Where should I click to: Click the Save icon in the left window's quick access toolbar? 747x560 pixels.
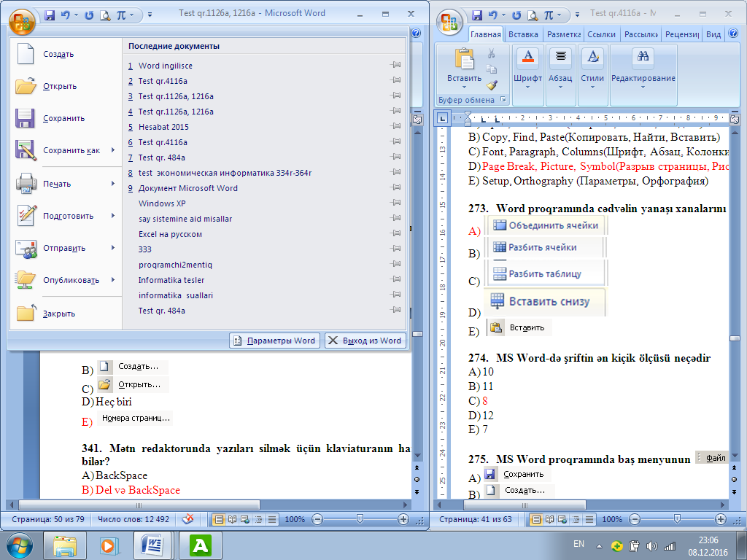point(50,15)
